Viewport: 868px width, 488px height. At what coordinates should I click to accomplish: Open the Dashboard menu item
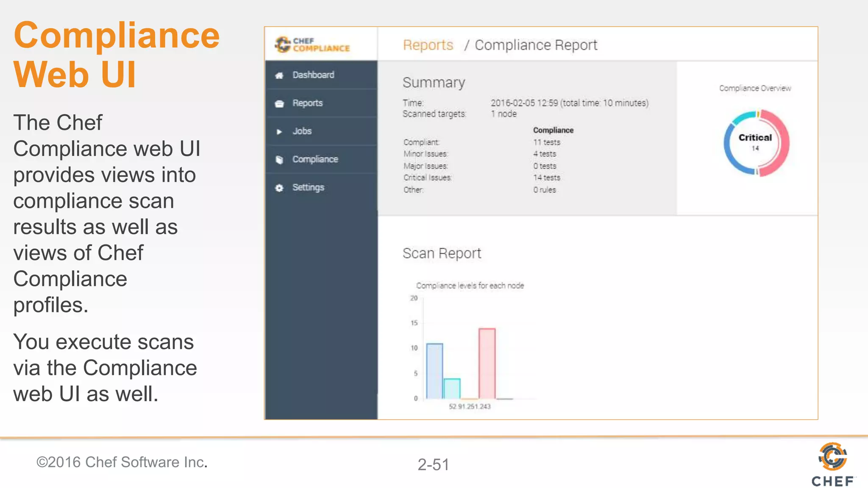(321, 75)
